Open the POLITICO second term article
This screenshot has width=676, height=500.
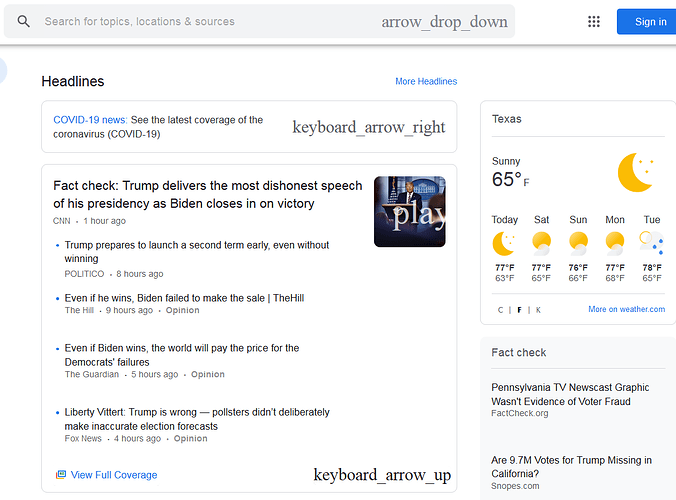tap(197, 252)
